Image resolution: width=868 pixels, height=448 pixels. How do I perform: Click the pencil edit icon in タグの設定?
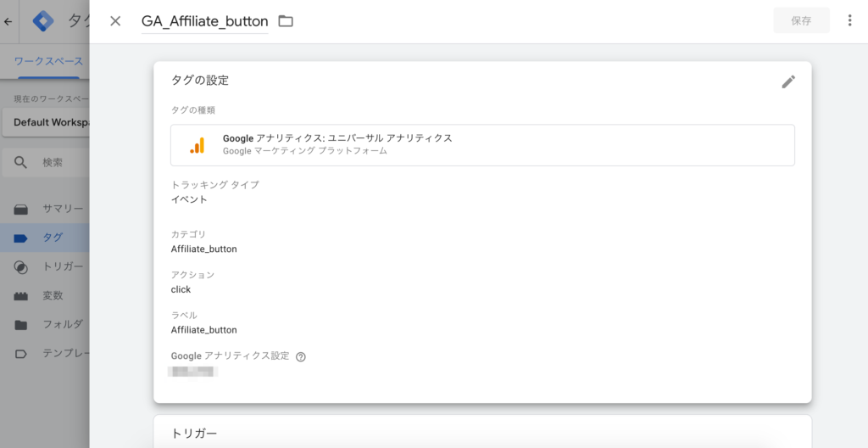(x=788, y=81)
